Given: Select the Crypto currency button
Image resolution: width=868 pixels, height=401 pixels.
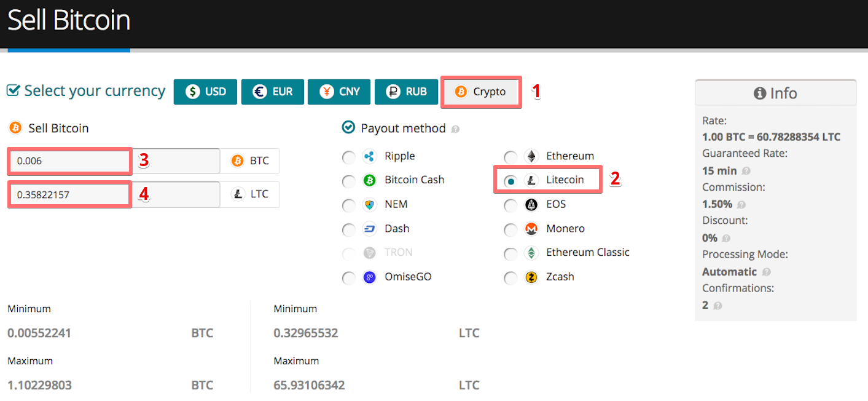Looking at the screenshot, I should pyautogui.click(x=481, y=92).
